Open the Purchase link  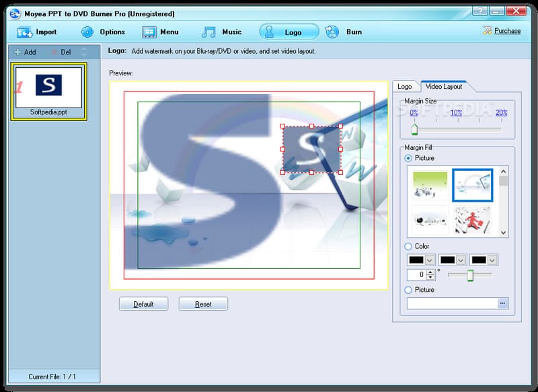coord(507,31)
